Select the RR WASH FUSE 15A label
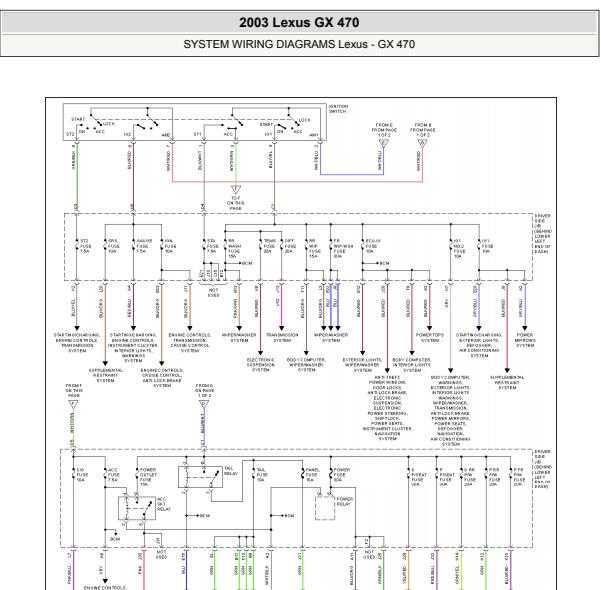The height and width of the screenshot is (590, 601). 234,248
